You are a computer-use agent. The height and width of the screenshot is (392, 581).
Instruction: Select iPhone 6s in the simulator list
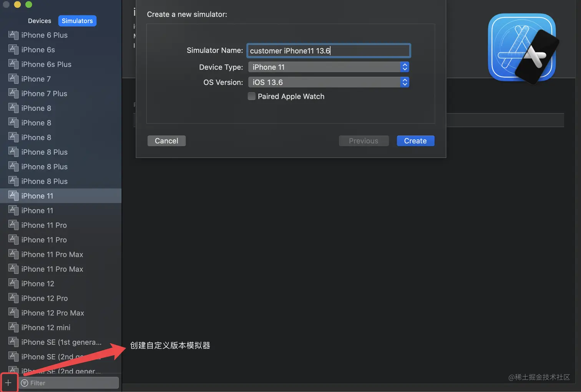(61, 50)
